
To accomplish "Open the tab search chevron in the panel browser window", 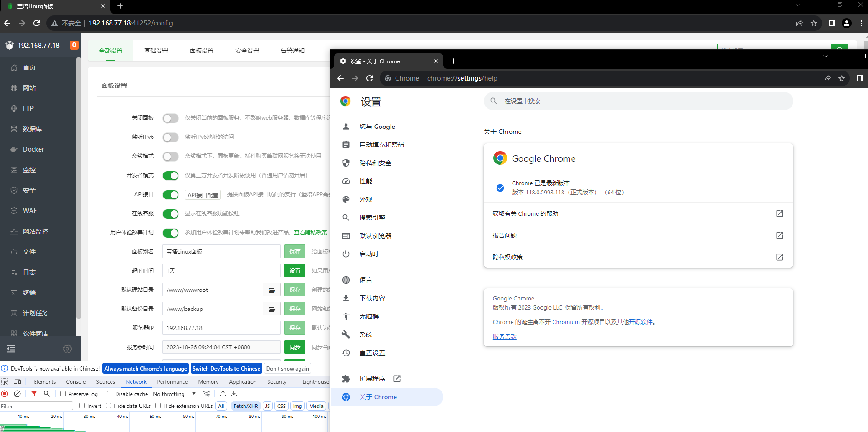I will tap(797, 5).
